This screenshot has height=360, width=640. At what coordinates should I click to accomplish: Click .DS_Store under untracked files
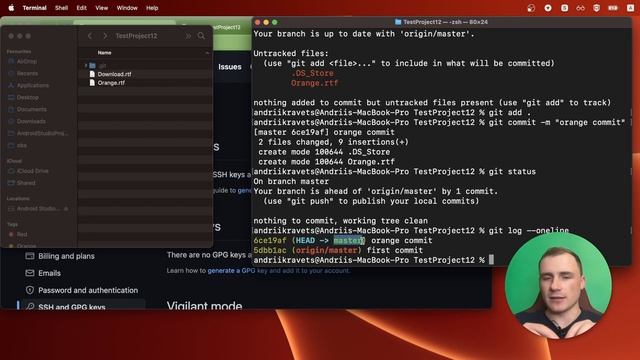tap(312, 73)
